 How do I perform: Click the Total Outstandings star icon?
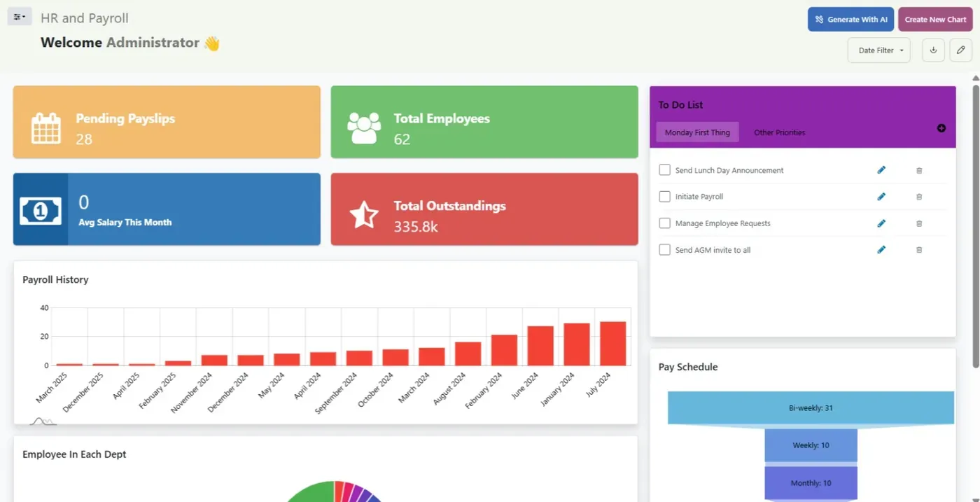click(x=364, y=215)
